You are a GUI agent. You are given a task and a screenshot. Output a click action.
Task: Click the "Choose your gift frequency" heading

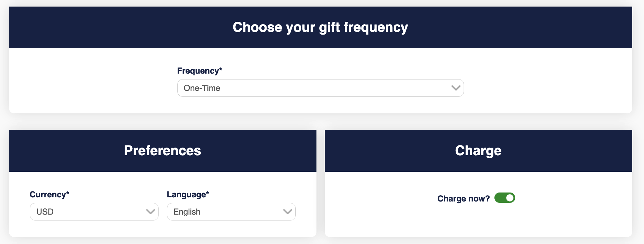tap(320, 27)
